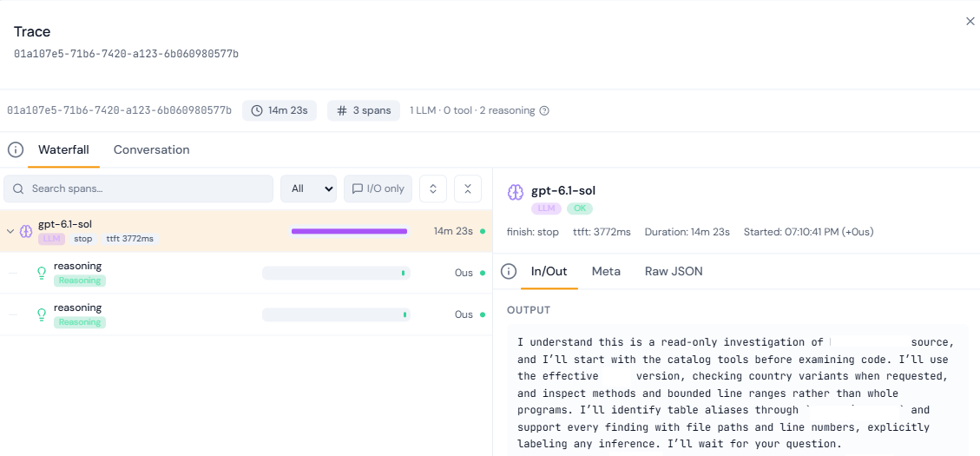Image resolution: width=980 pixels, height=456 pixels.
Task: Click 'Duration: 14m 23s' text
Action: 687,232
